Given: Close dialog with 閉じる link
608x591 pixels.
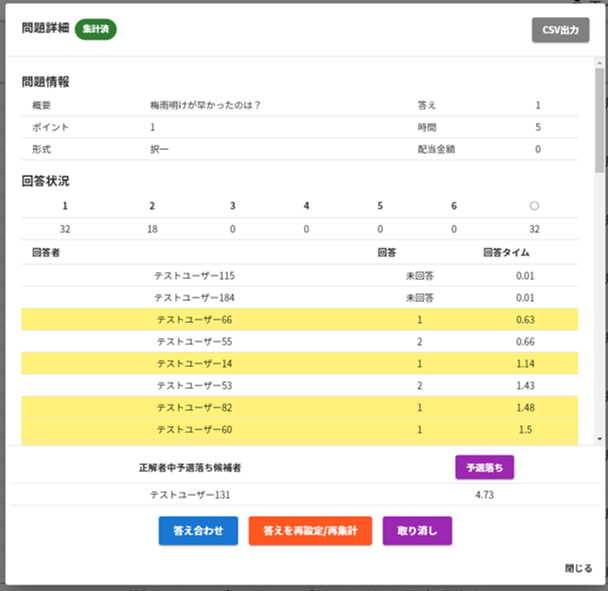Looking at the screenshot, I should tap(578, 568).
